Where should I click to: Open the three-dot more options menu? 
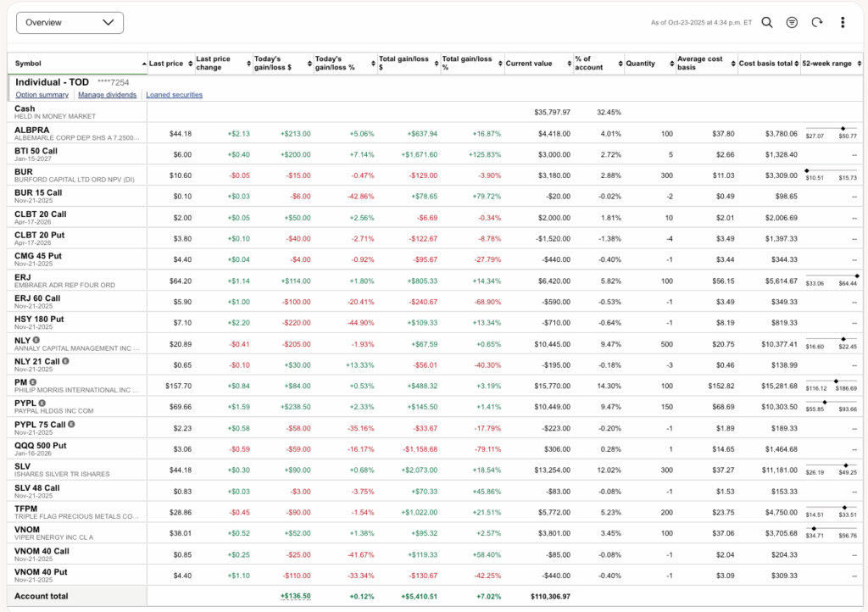[x=842, y=23]
